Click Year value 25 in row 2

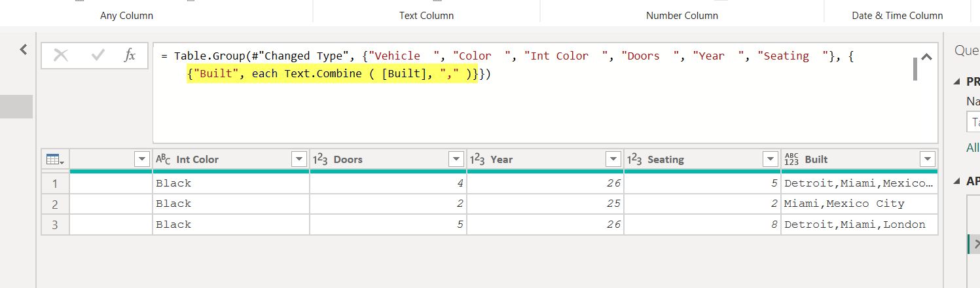click(x=545, y=204)
